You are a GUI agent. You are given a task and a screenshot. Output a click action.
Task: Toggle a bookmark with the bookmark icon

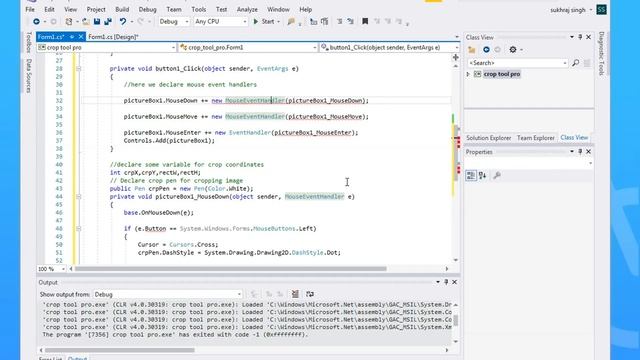point(365,22)
